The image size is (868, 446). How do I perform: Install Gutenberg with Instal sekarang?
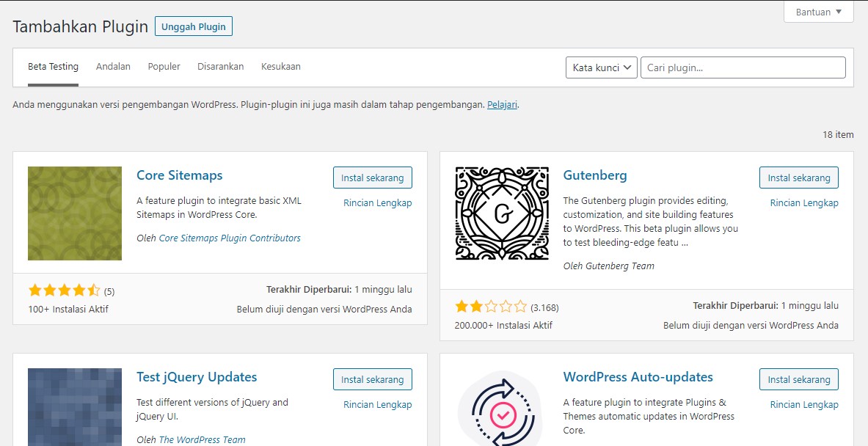pyautogui.click(x=799, y=178)
